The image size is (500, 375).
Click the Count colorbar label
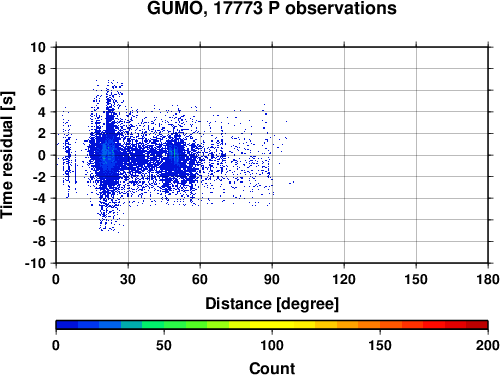272,368
